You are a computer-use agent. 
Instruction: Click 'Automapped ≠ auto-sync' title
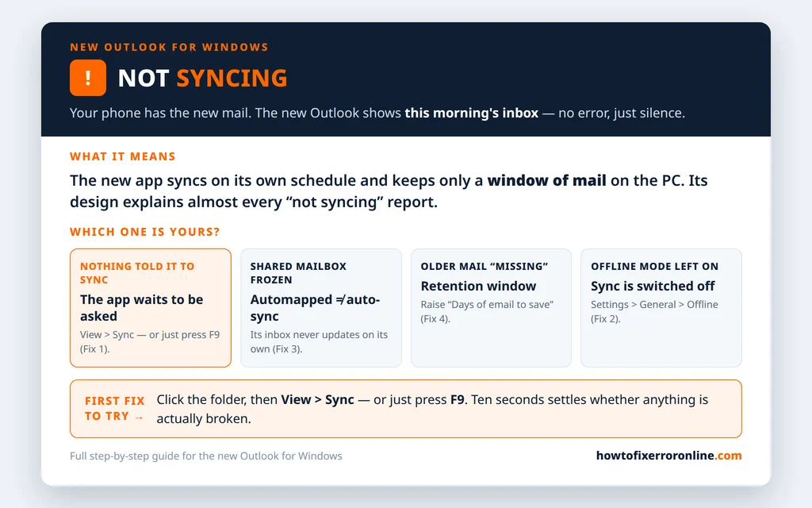coord(315,308)
